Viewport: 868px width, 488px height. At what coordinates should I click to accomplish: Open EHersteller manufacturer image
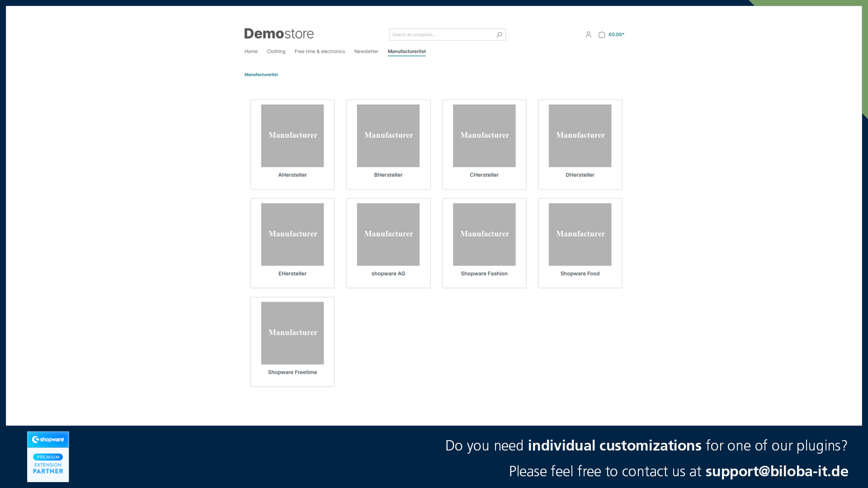[x=292, y=235]
